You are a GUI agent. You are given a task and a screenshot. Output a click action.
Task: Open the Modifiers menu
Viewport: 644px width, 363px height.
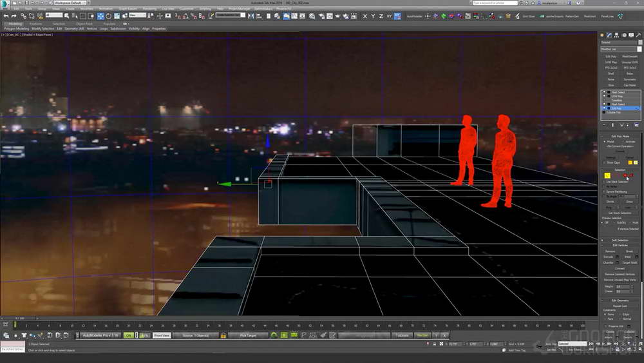tap(87, 8)
